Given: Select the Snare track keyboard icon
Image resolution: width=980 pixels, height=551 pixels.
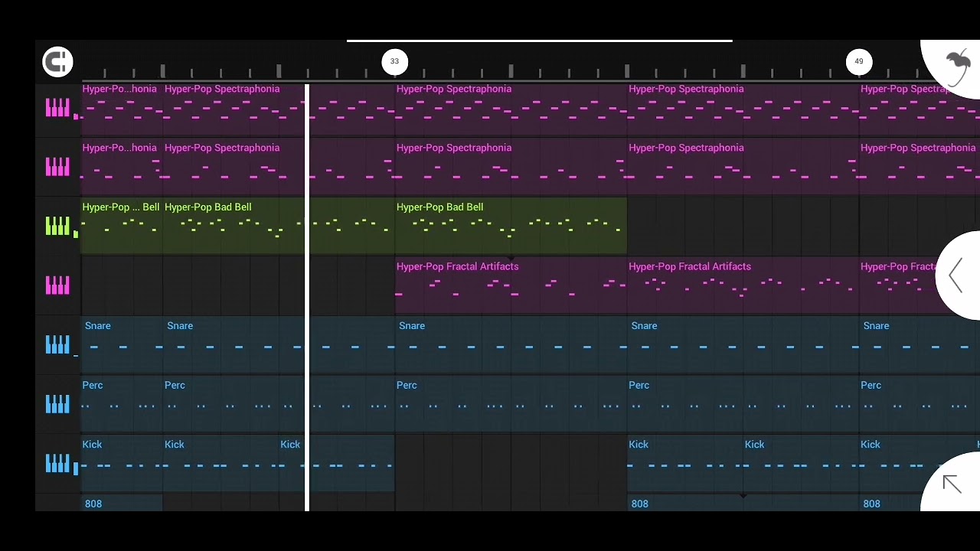Looking at the screenshot, I should [x=57, y=344].
